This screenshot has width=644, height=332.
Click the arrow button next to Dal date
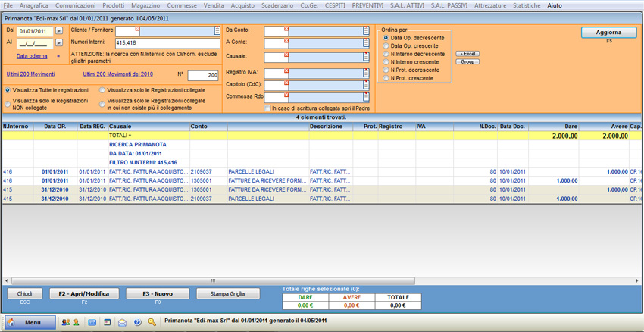[x=59, y=31]
